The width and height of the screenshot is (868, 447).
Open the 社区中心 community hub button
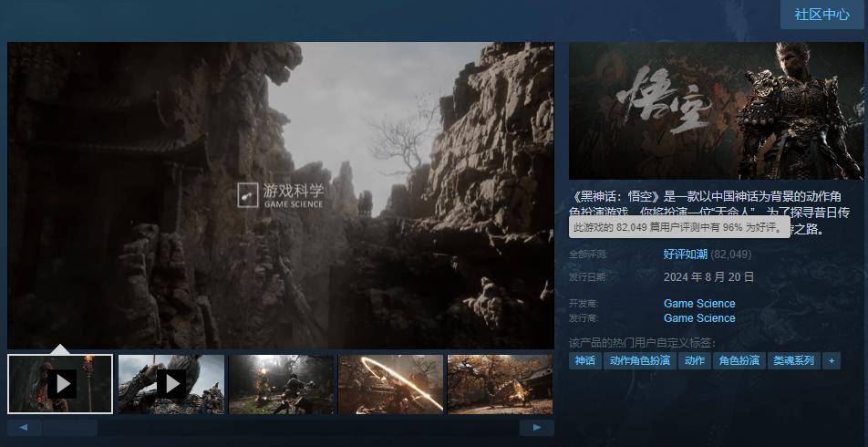click(x=822, y=15)
